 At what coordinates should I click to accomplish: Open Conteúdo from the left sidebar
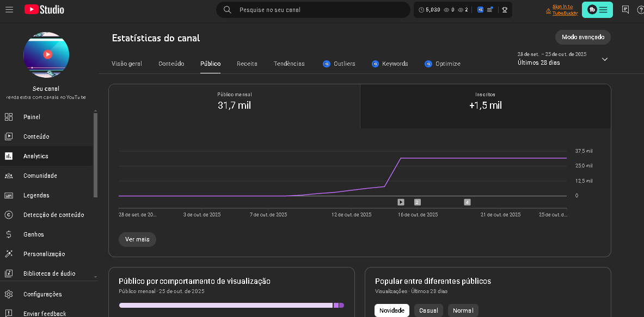pyautogui.click(x=36, y=136)
